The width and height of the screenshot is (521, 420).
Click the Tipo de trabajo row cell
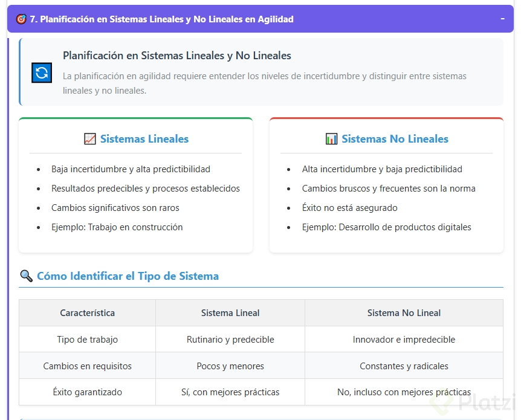pos(87,340)
